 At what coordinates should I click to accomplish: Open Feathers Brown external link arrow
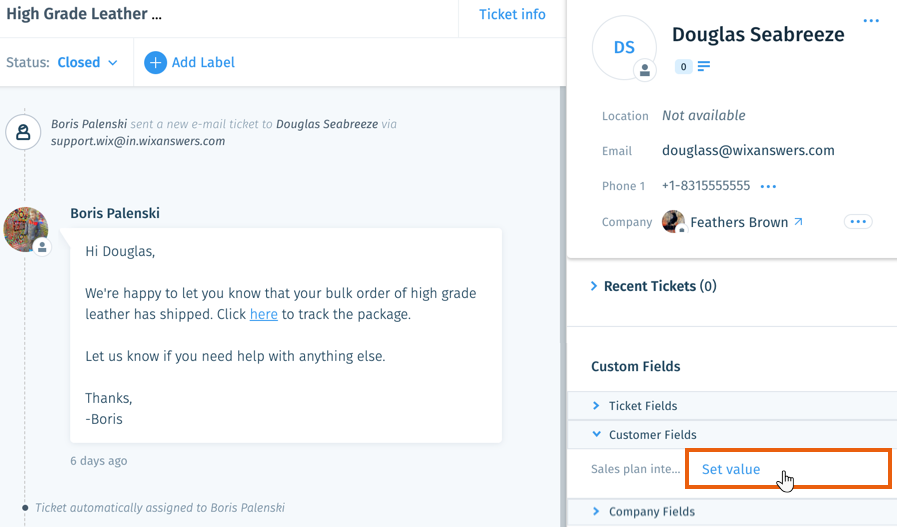(799, 221)
